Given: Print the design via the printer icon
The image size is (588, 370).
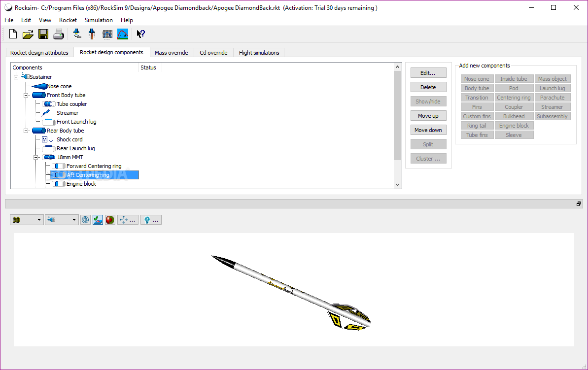Looking at the screenshot, I should (x=59, y=34).
